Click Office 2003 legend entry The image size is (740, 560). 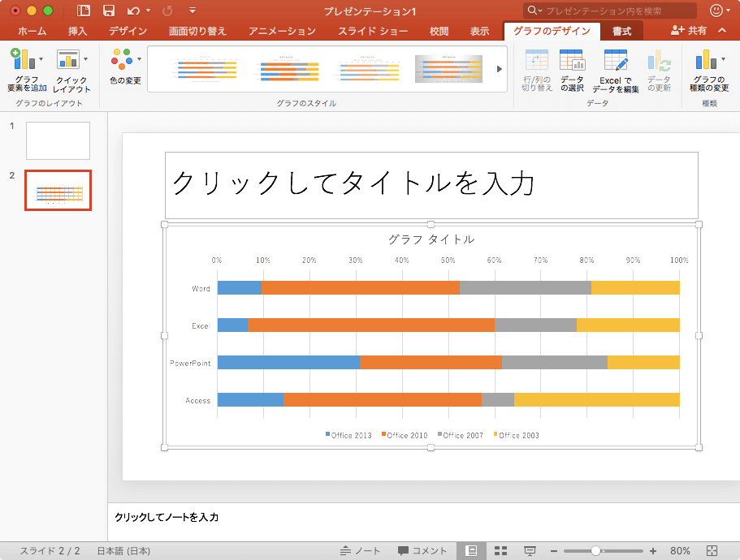coord(516,435)
